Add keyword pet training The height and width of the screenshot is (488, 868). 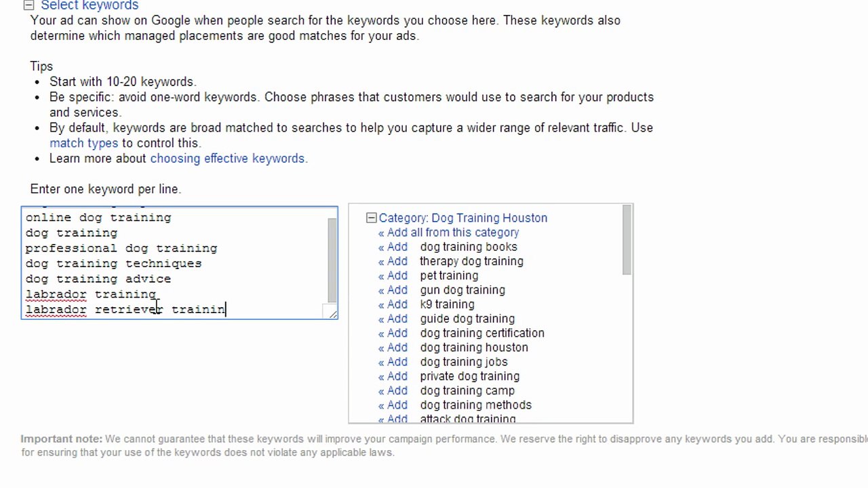pos(393,275)
